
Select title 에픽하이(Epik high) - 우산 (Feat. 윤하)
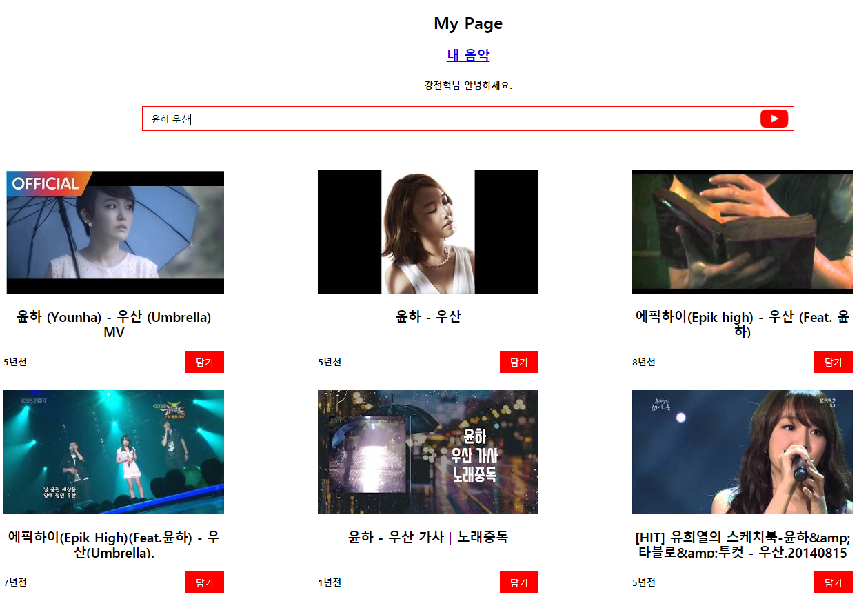pyautogui.click(x=743, y=324)
